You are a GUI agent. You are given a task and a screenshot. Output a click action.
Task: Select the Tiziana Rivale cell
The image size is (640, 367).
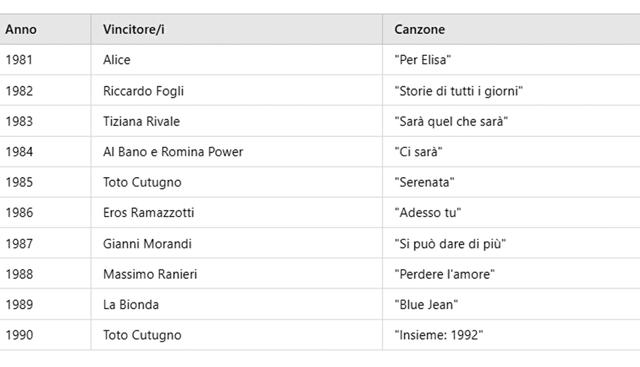coord(237,121)
